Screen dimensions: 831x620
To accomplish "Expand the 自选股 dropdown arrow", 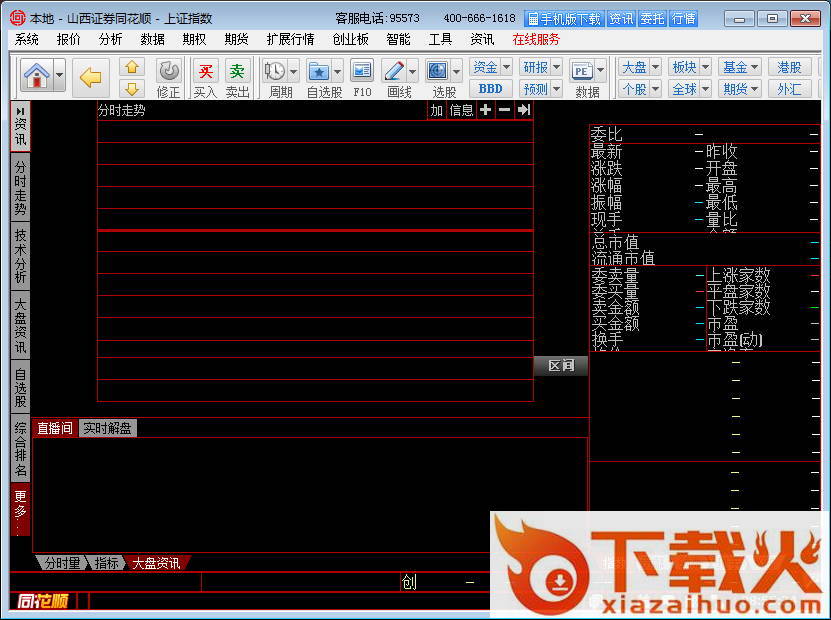I will click(338, 71).
